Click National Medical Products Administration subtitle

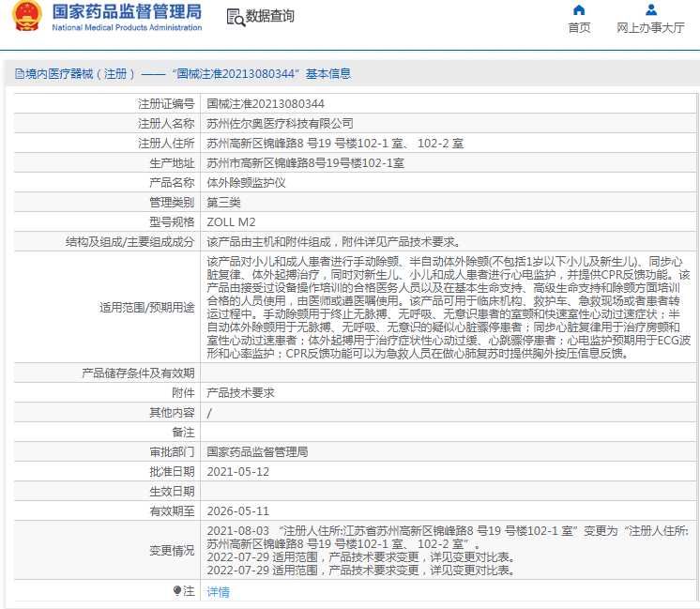(127, 28)
